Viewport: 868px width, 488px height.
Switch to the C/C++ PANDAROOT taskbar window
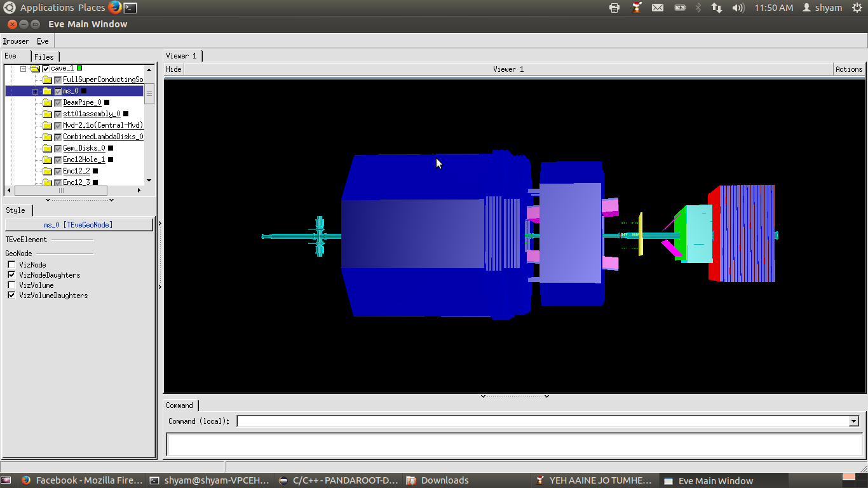(x=339, y=480)
